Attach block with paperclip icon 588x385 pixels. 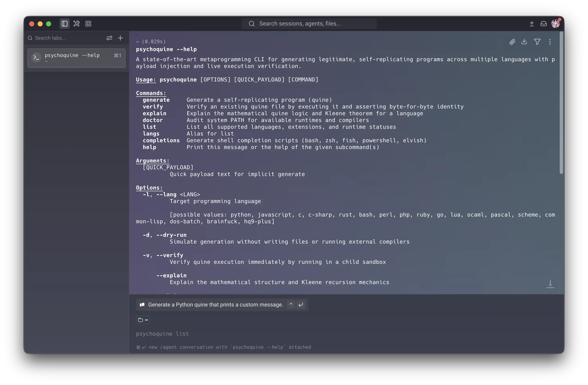click(512, 42)
